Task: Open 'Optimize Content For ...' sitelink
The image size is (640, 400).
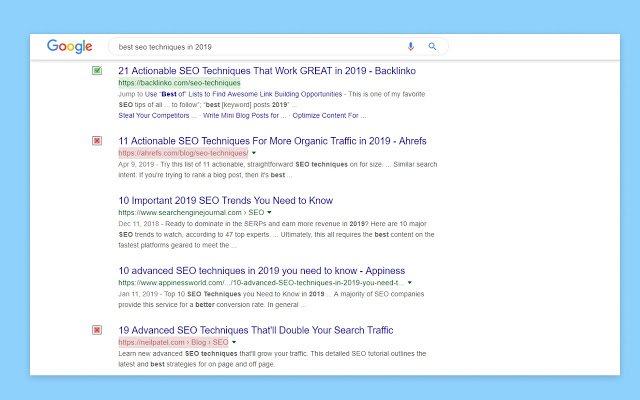Action: [x=329, y=116]
